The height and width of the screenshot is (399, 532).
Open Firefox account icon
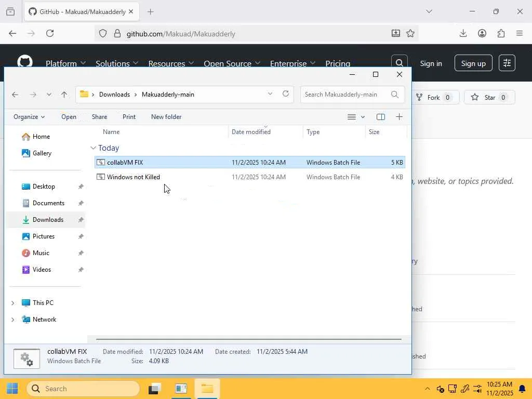[482, 33]
